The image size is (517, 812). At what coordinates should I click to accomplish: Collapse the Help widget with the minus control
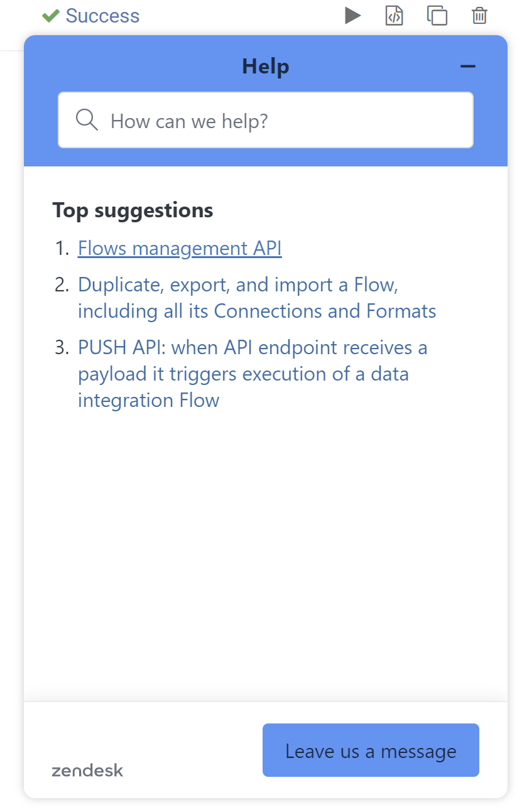click(x=468, y=65)
